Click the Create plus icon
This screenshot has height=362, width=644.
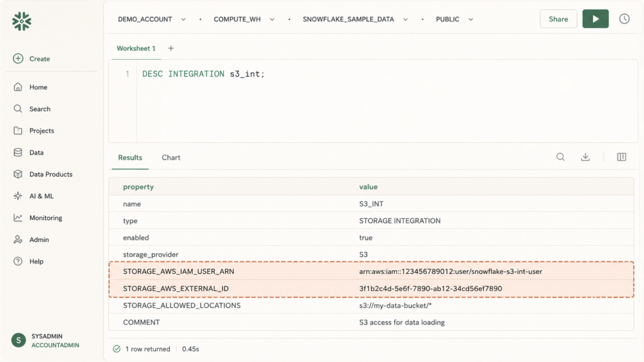click(18, 58)
